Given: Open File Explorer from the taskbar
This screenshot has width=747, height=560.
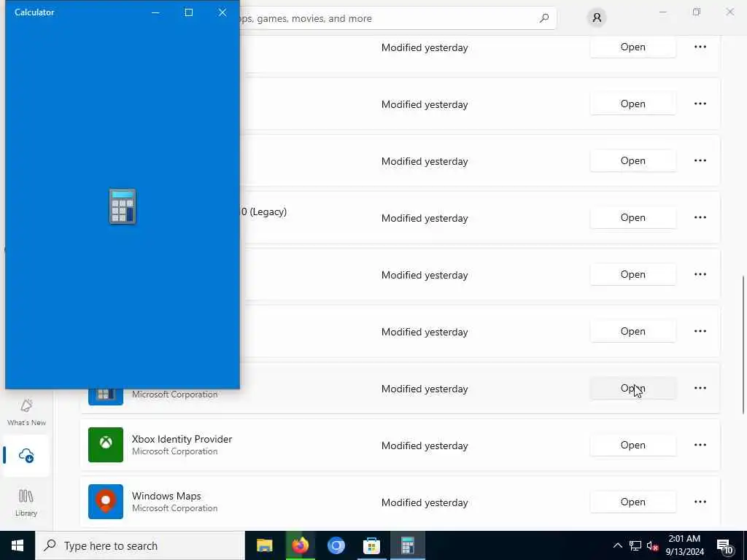Looking at the screenshot, I should (264, 545).
